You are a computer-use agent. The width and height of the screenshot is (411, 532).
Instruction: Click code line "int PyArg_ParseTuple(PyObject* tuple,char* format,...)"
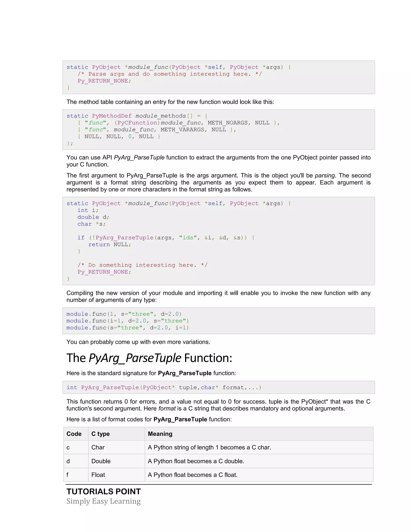164,387
